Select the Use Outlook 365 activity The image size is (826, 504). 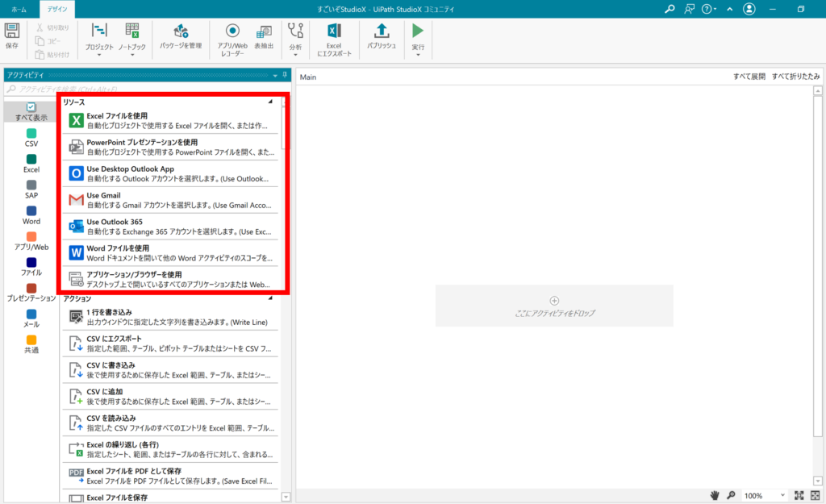[170, 227]
